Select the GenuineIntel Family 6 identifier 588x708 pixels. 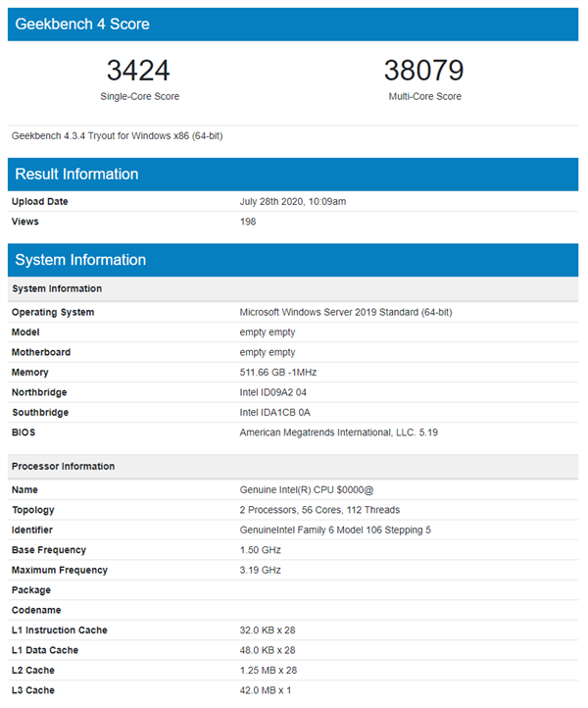pyautogui.click(x=335, y=530)
